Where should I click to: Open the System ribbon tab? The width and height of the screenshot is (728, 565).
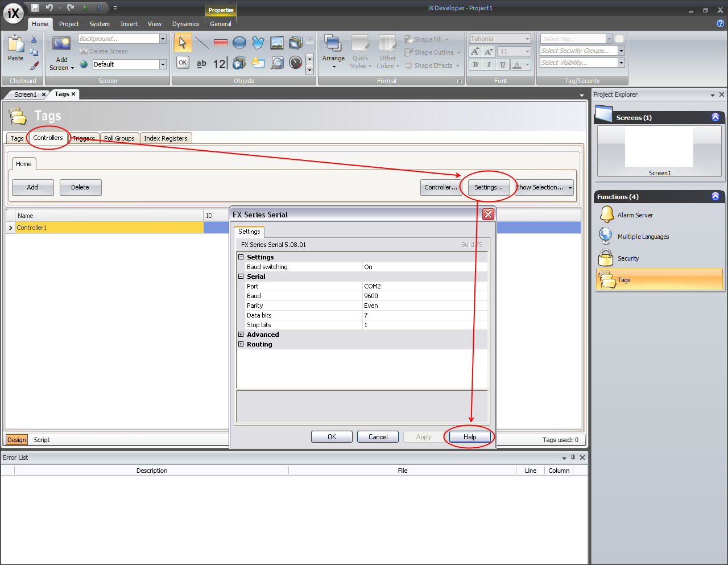click(x=100, y=24)
